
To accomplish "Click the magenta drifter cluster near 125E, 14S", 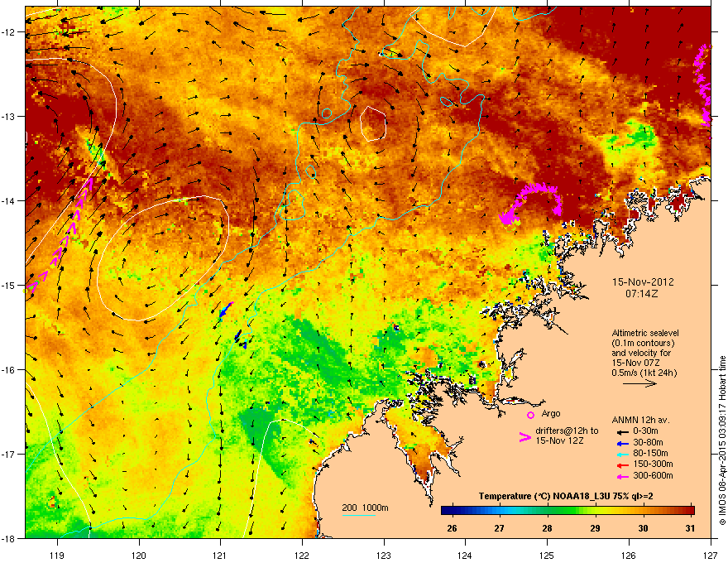I will tap(530, 204).
